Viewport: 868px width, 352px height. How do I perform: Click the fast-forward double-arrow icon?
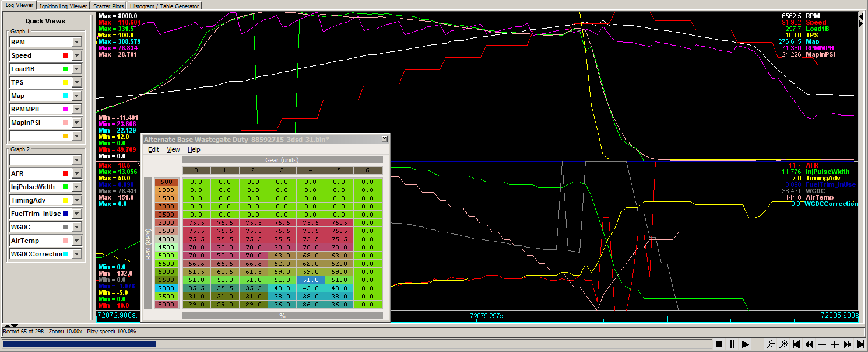848,344
